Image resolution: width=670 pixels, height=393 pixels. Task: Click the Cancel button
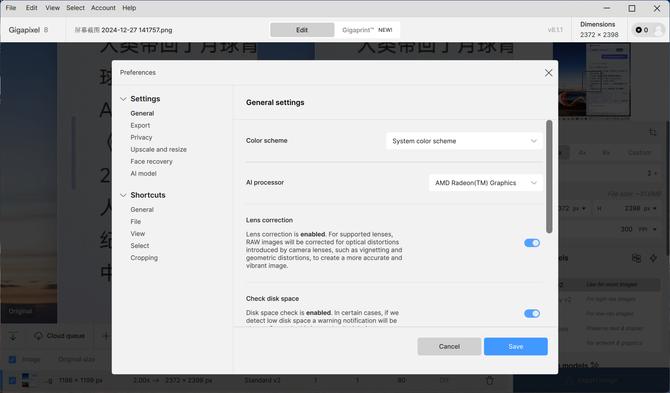[x=449, y=346]
